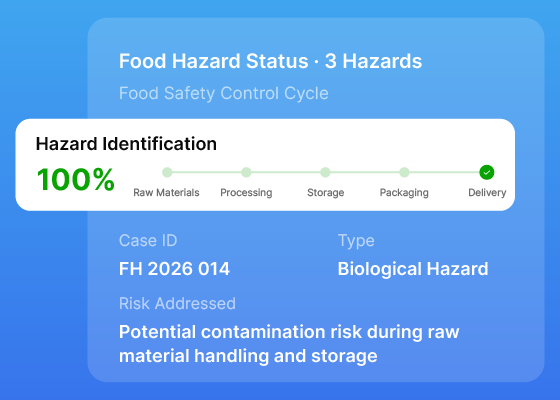Open the Hazard Identification card title
This screenshot has width=560, height=400.
click(x=126, y=144)
